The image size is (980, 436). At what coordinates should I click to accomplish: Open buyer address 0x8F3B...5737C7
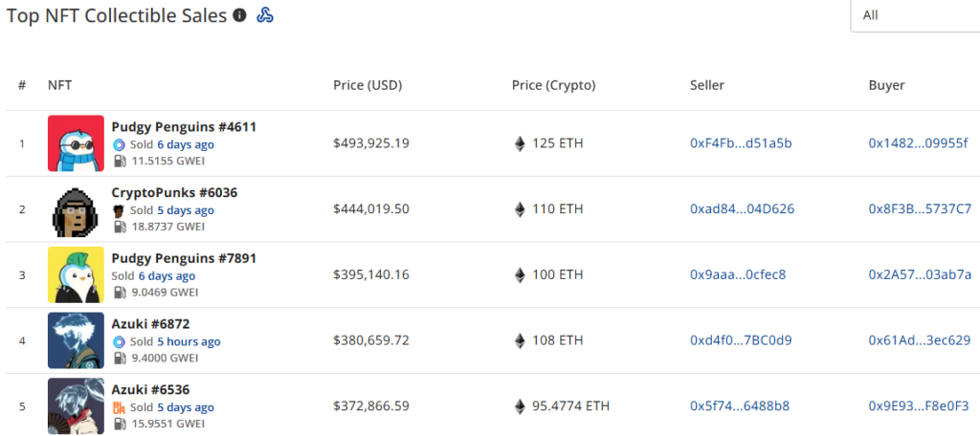click(x=920, y=209)
